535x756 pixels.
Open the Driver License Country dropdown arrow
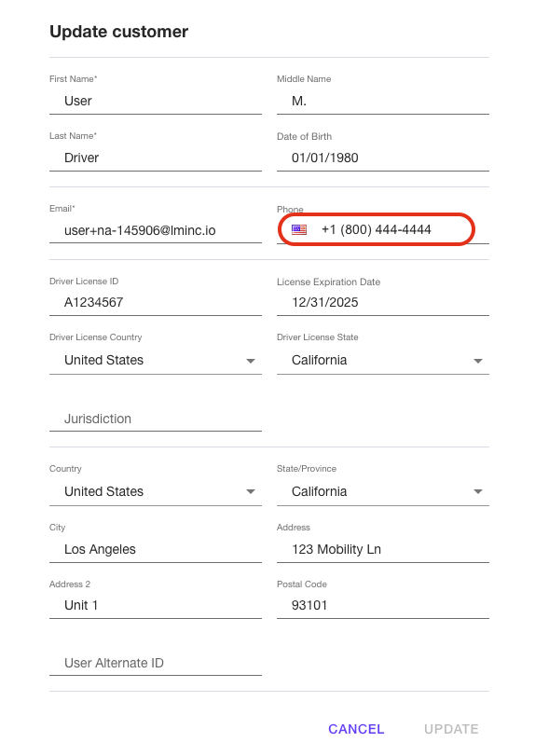(251, 361)
